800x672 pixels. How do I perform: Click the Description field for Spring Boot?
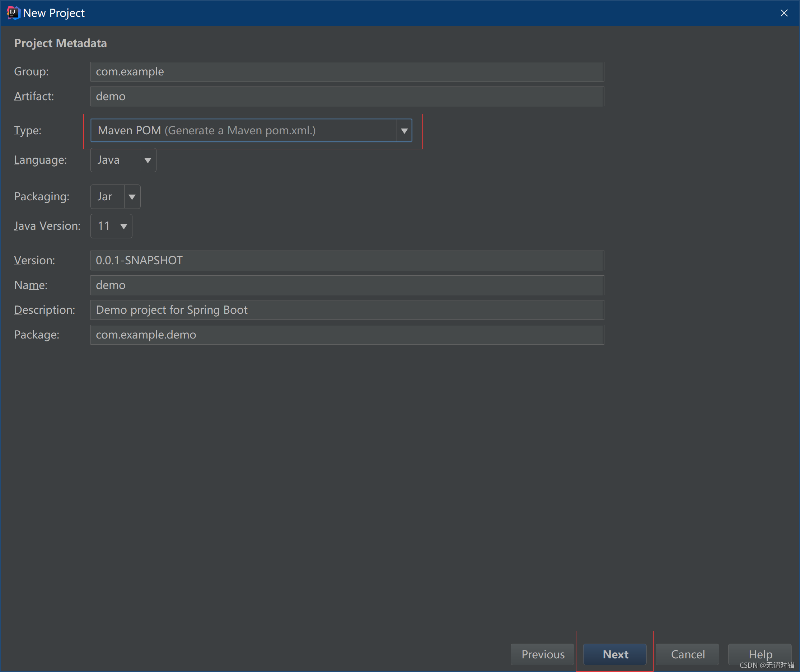coord(347,310)
